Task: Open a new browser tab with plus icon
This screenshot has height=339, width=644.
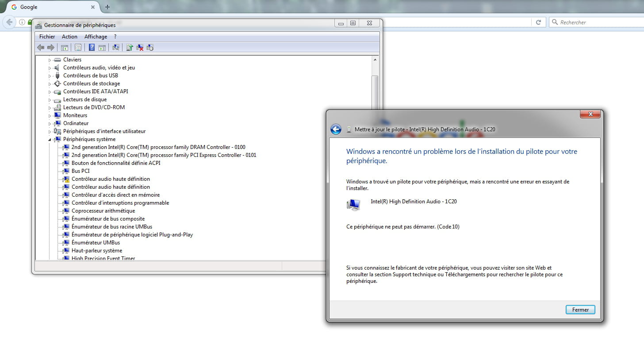Action: tap(107, 7)
